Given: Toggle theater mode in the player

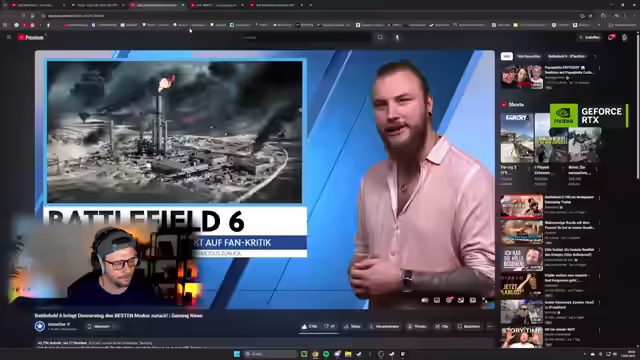Looking at the screenshot, I should (473, 300).
